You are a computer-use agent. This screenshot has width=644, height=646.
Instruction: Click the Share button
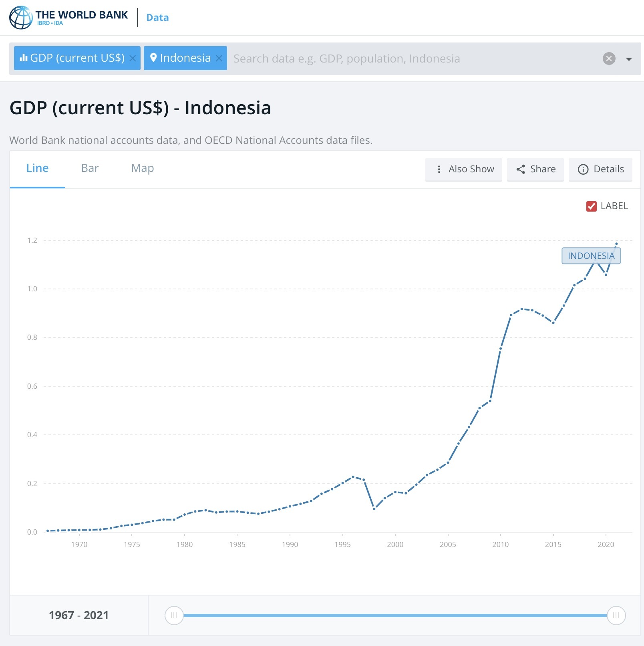point(535,169)
